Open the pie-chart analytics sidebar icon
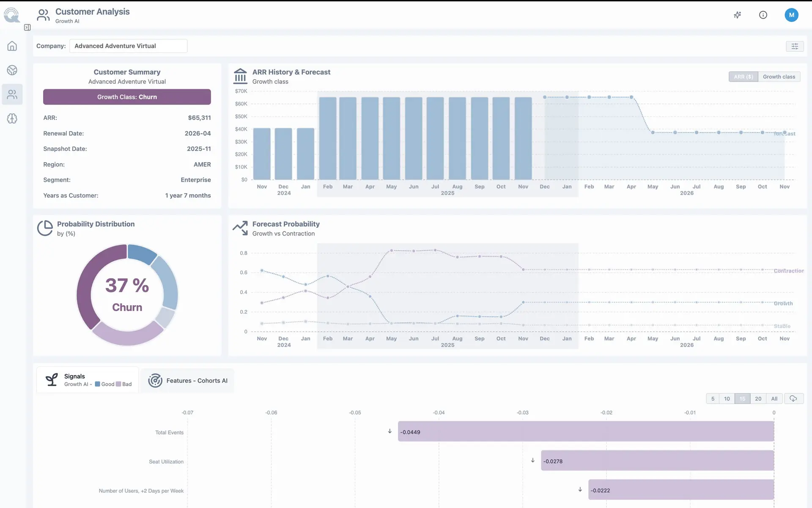This screenshot has height=508, width=812. coord(12,70)
